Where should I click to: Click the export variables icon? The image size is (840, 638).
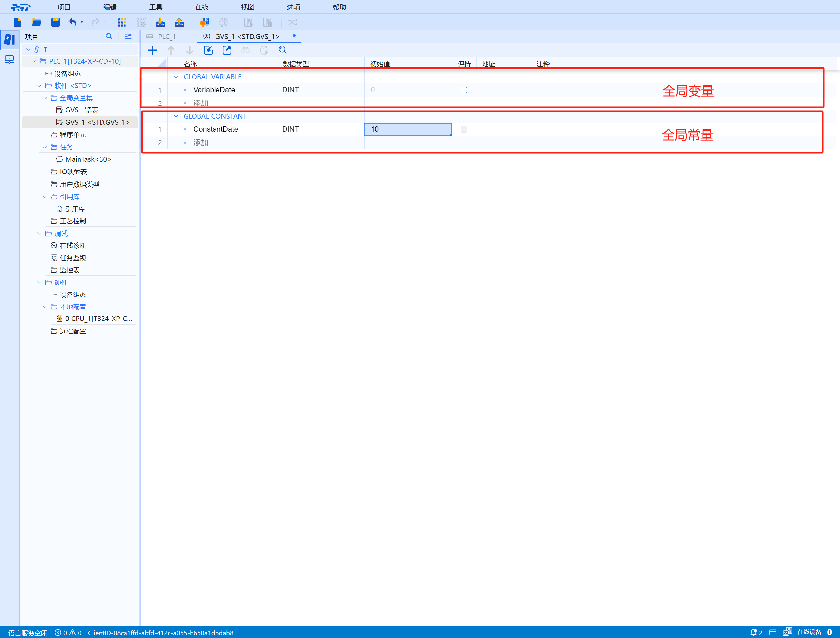pos(227,50)
